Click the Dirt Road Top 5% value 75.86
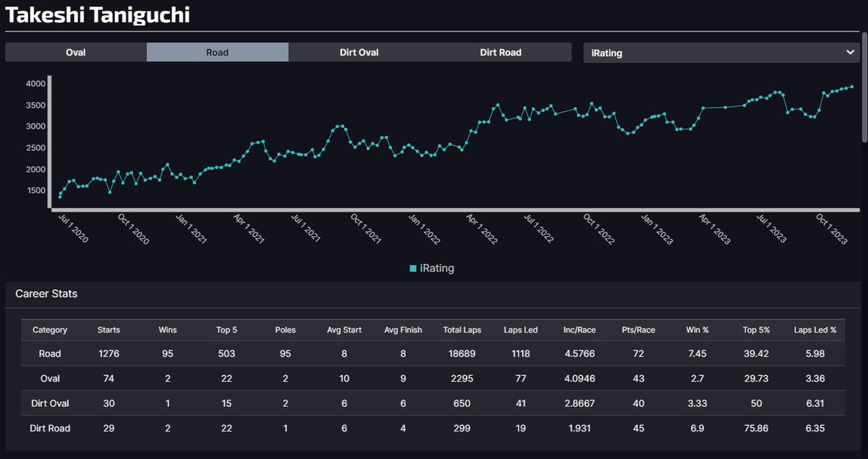 [x=756, y=428]
